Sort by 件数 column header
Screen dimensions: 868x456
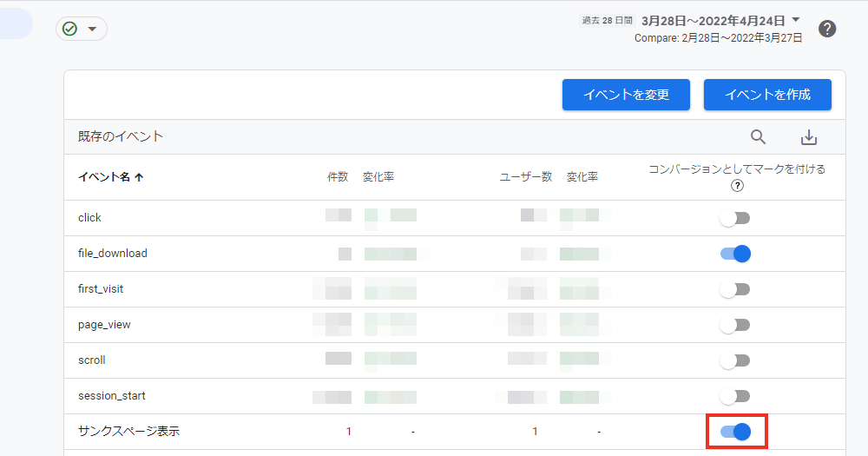337,177
